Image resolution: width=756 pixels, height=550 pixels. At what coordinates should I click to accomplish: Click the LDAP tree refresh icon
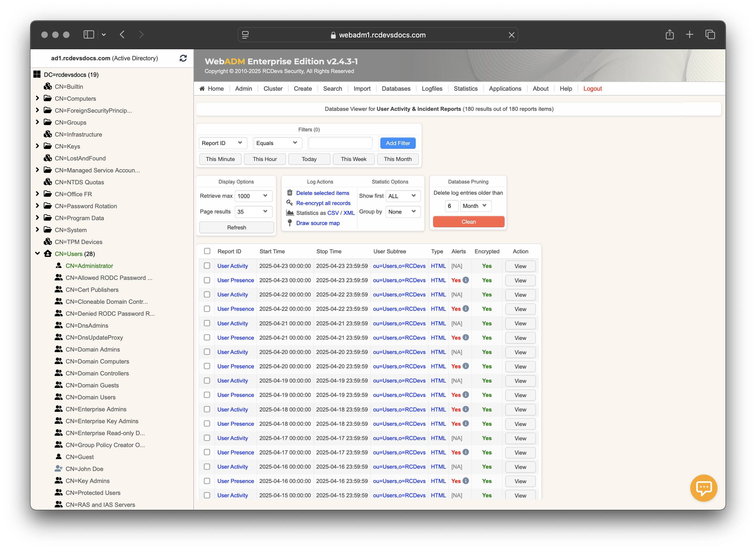(183, 58)
